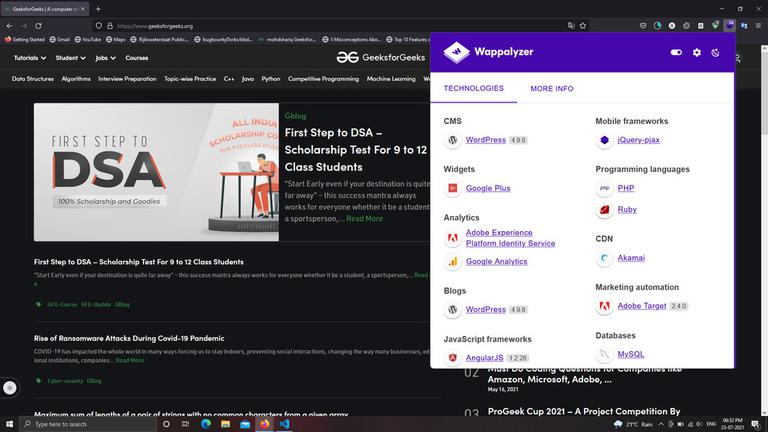Open Wappalyzer settings gear icon
The image size is (768, 432).
696,52
